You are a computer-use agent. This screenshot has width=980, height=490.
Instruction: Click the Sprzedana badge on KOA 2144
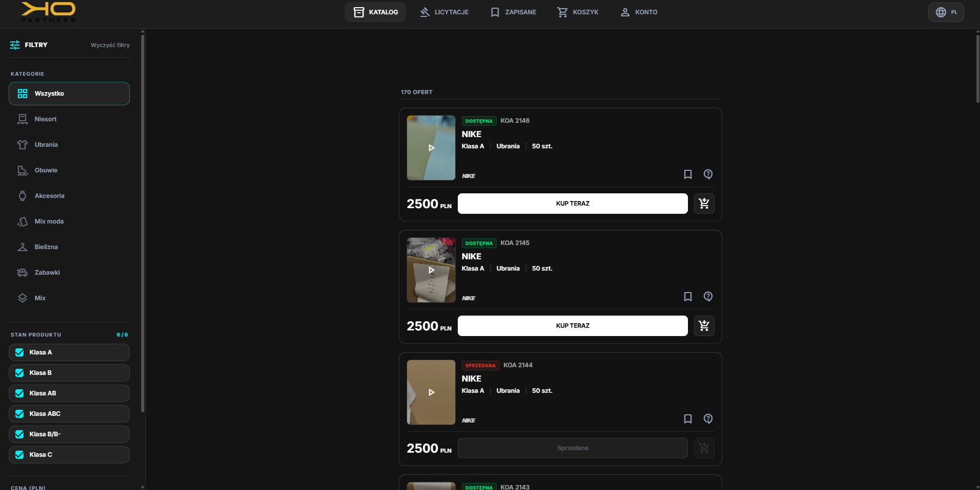click(x=480, y=366)
